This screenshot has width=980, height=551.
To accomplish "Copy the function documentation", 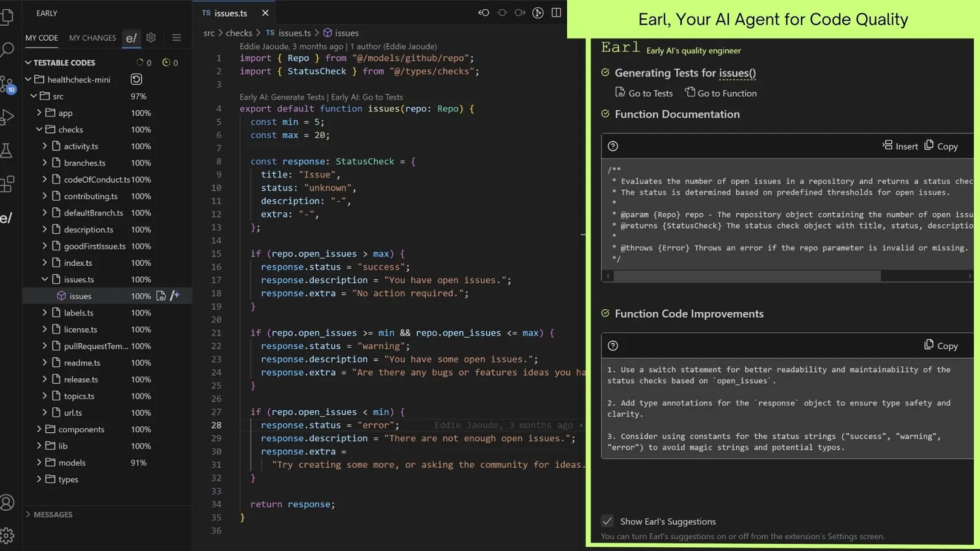I will [941, 146].
